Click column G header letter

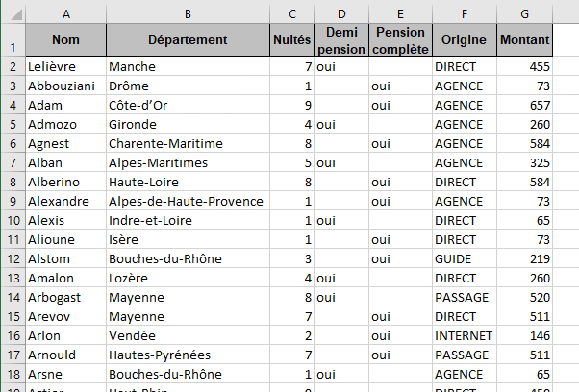coord(524,13)
